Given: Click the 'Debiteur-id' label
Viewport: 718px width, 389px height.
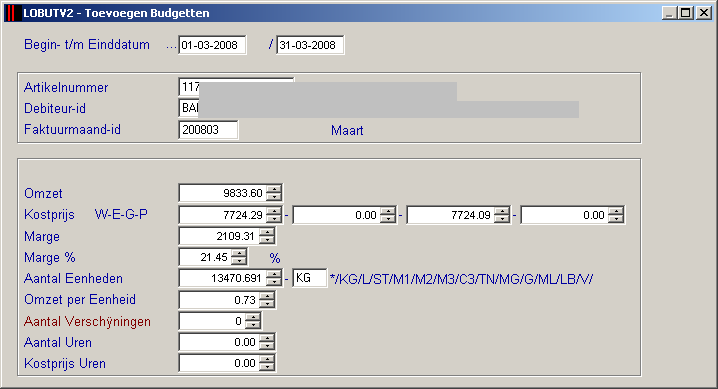Looking at the screenshot, I should point(55,108).
